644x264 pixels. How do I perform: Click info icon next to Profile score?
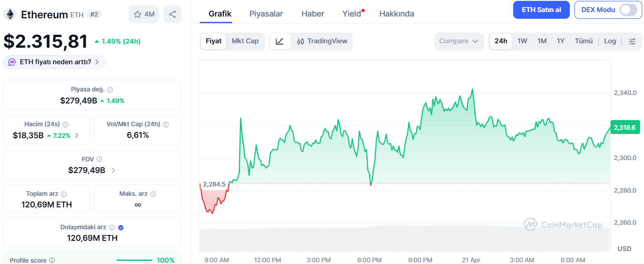click(x=52, y=260)
